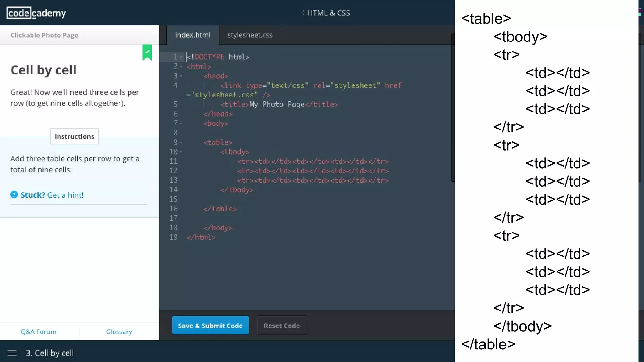Open the Glossary link
644x362 pixels.
119,332
